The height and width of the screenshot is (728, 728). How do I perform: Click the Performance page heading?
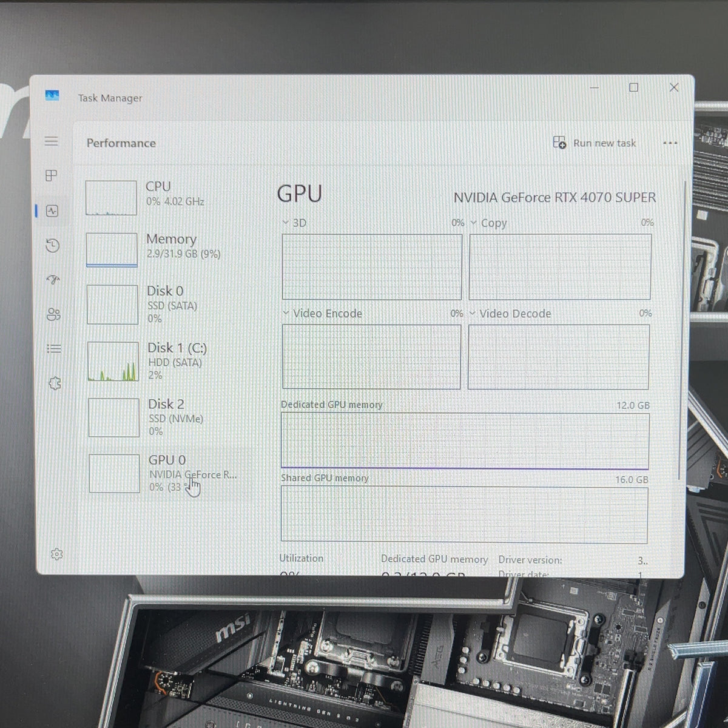[121, 143]
